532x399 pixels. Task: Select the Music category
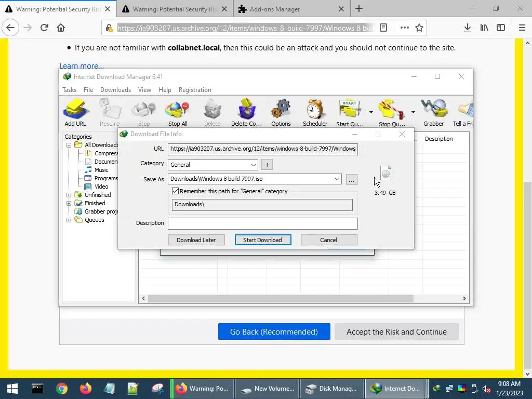pos(101,170)
